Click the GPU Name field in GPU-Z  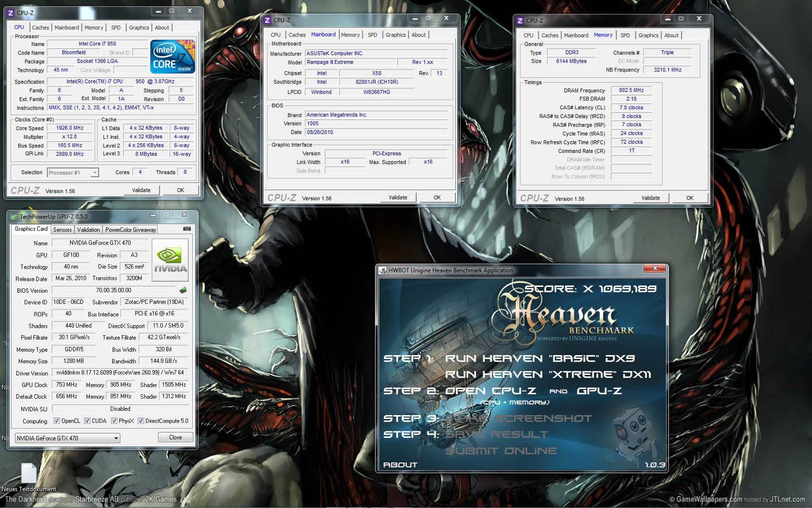[100, 243]
